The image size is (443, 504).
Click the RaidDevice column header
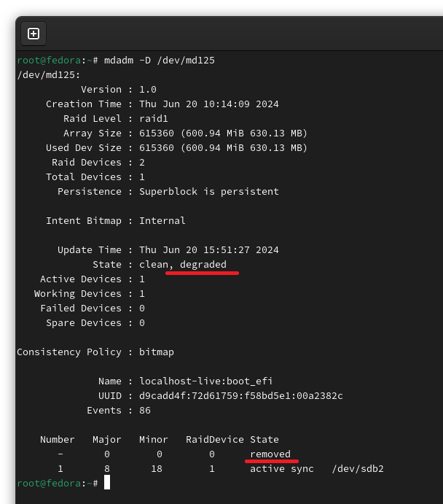point(215,440)
